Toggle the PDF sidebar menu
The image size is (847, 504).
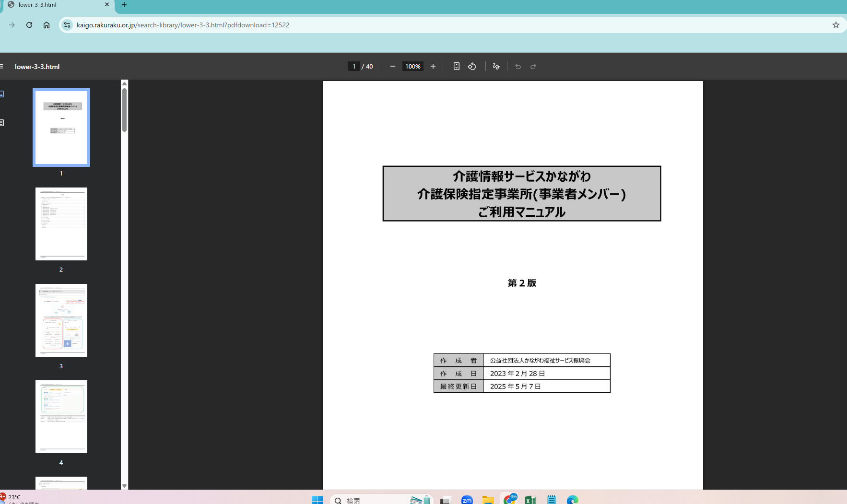click(x=1, y=67)
